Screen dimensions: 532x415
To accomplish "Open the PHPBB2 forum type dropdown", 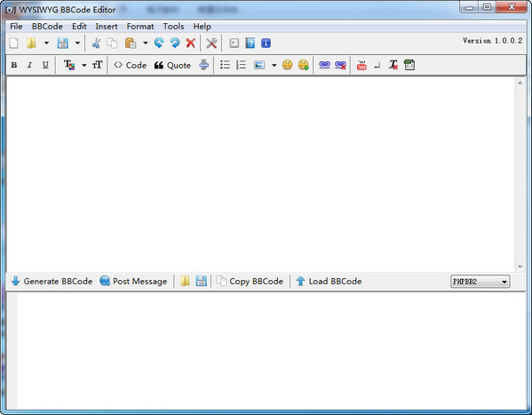I will coord(480,282).
